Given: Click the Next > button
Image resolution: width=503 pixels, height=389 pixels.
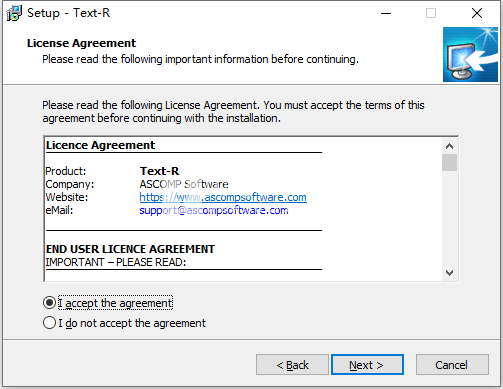Looking at the screenshot, I should click(x=367, y=365).
